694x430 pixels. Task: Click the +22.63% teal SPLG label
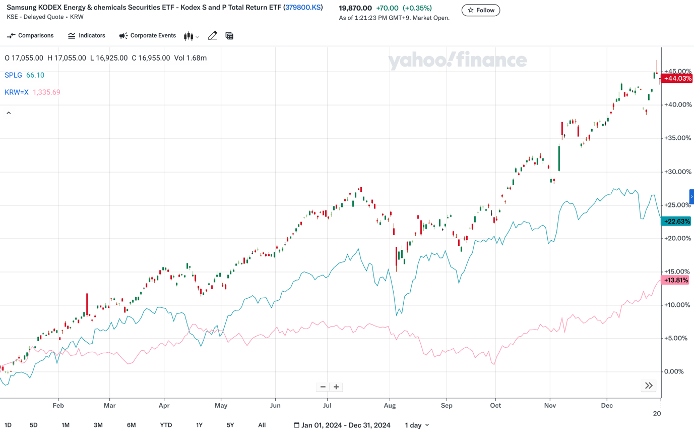677,221
